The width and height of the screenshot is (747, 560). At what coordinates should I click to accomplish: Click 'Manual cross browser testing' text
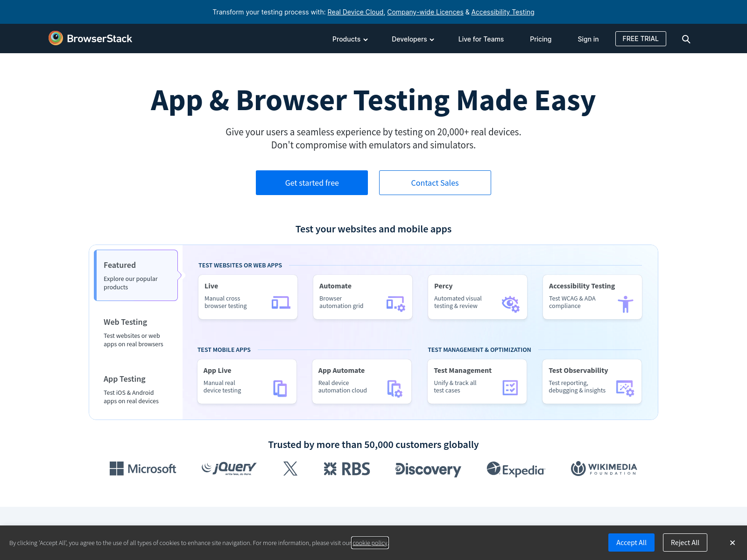pyautogui.click(x=226, y=302)
